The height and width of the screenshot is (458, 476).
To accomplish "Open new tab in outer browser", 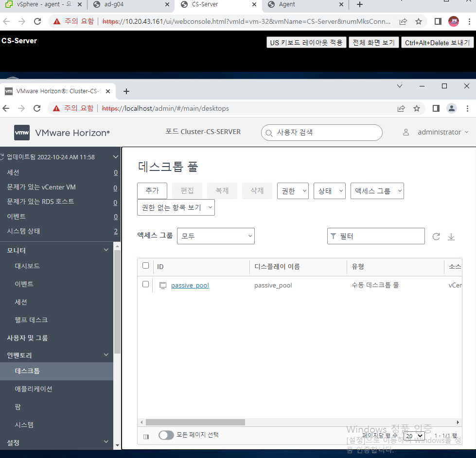I will point(360,4).
